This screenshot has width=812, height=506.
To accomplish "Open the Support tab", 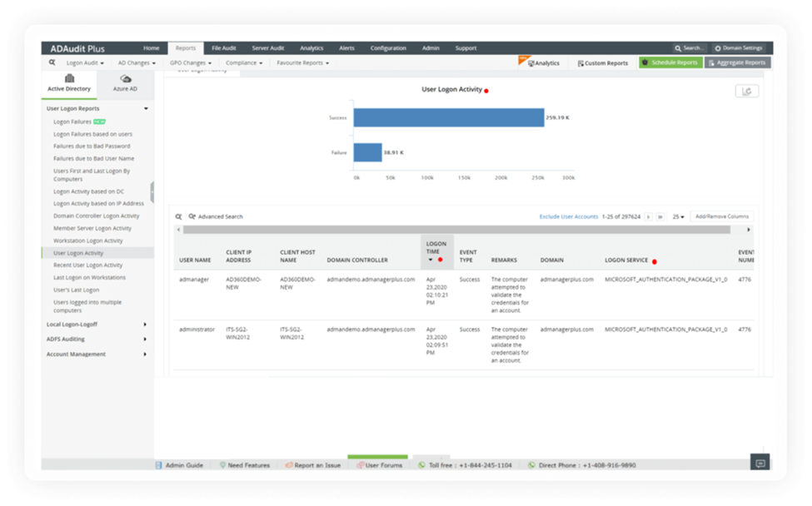I will click(x=466, y=48).
